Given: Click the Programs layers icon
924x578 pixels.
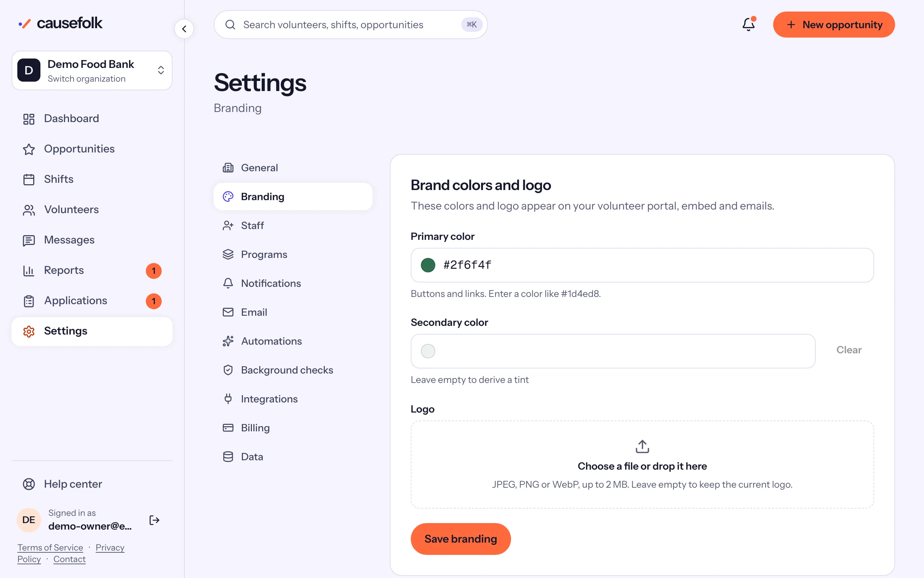Looking at the screenshot, I should (x=228, y=254).
